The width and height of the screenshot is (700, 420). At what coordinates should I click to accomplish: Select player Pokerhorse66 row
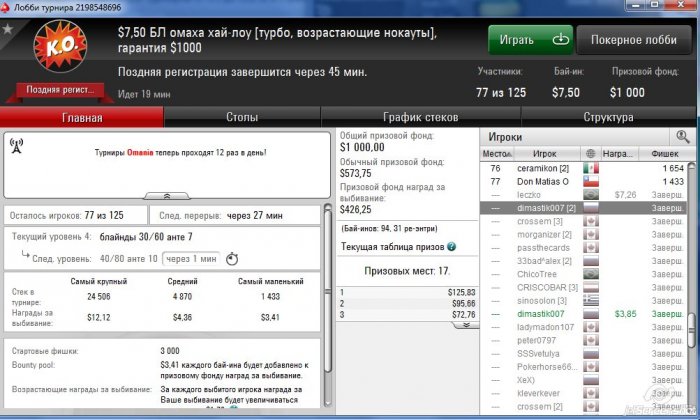tap(583, 367)
